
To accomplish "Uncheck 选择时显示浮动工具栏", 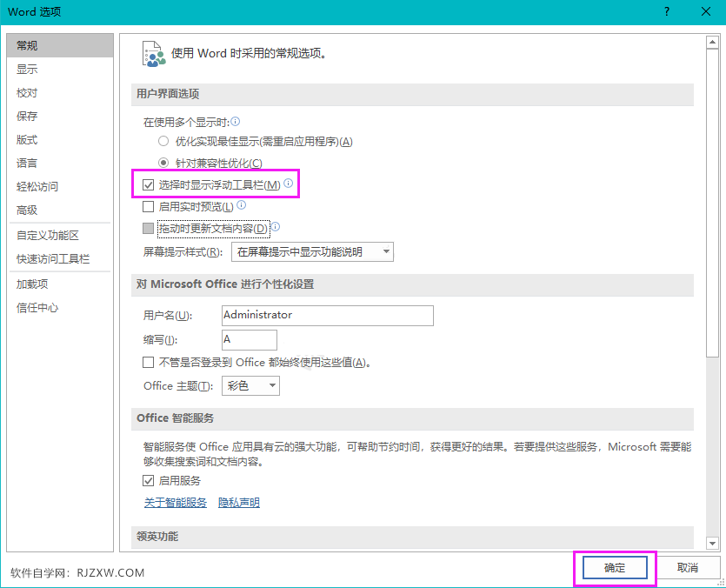I will click(148, 184).
